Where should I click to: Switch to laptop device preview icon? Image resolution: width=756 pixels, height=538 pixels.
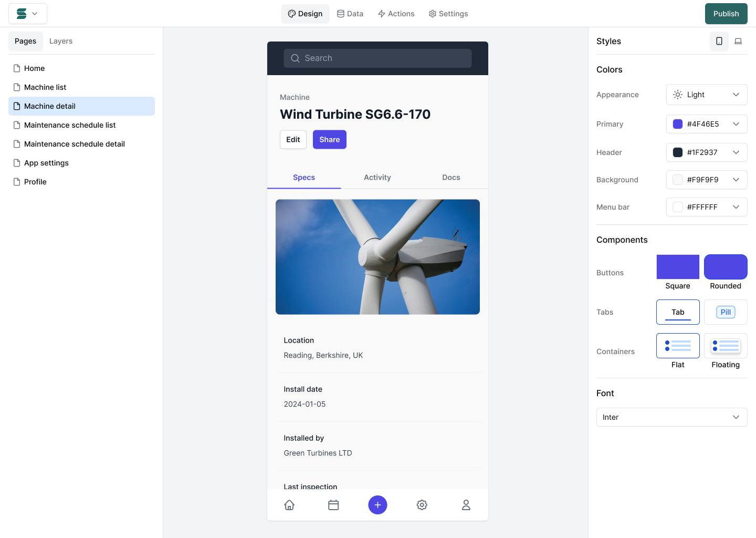click(738, 41)
